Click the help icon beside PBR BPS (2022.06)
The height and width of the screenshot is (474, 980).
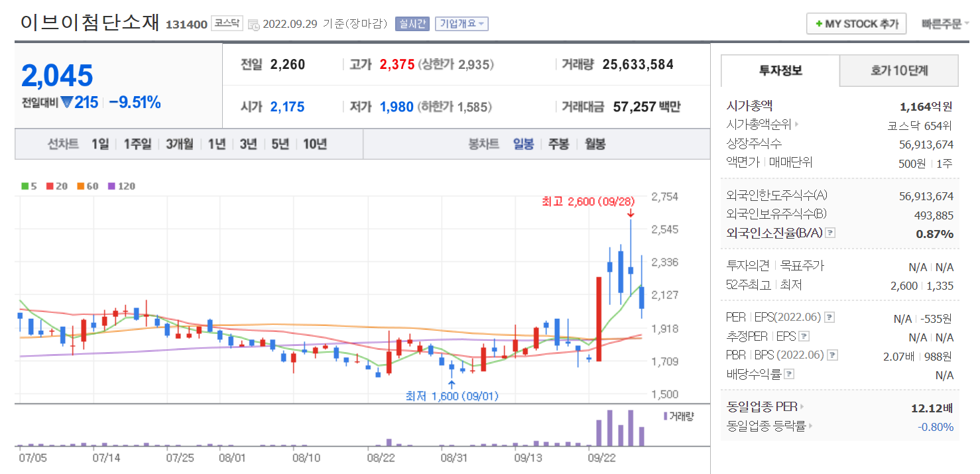pyautogui.click(x=833, y=355)
